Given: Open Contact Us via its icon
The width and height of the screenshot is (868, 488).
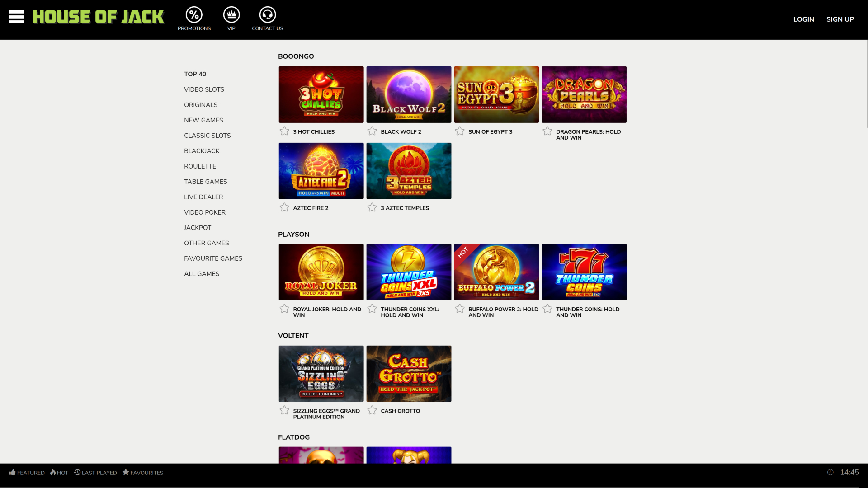Looking at the screenshot, I should [x=267, y=15].
